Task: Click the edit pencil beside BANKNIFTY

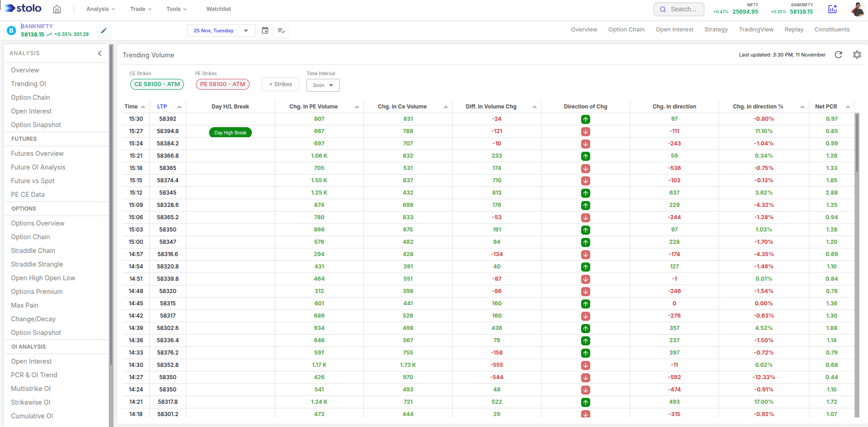Action: [x=104, y=31]
